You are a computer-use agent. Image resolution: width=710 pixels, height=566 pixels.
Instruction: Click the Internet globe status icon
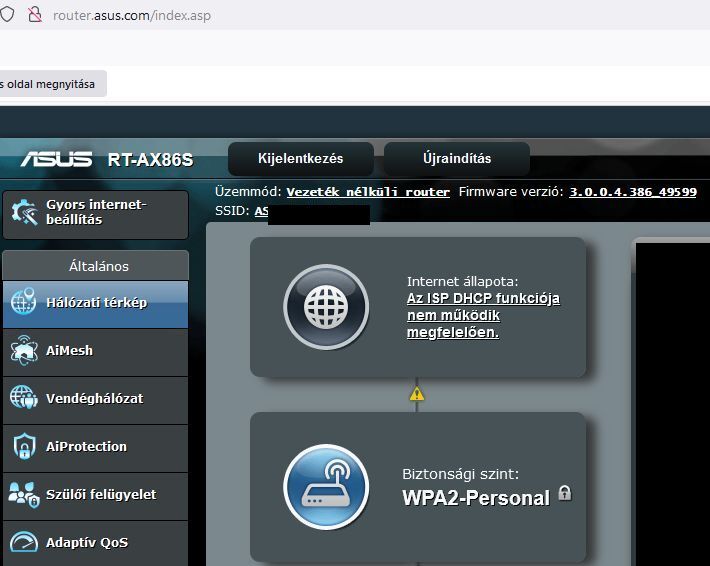coord(326,307)
